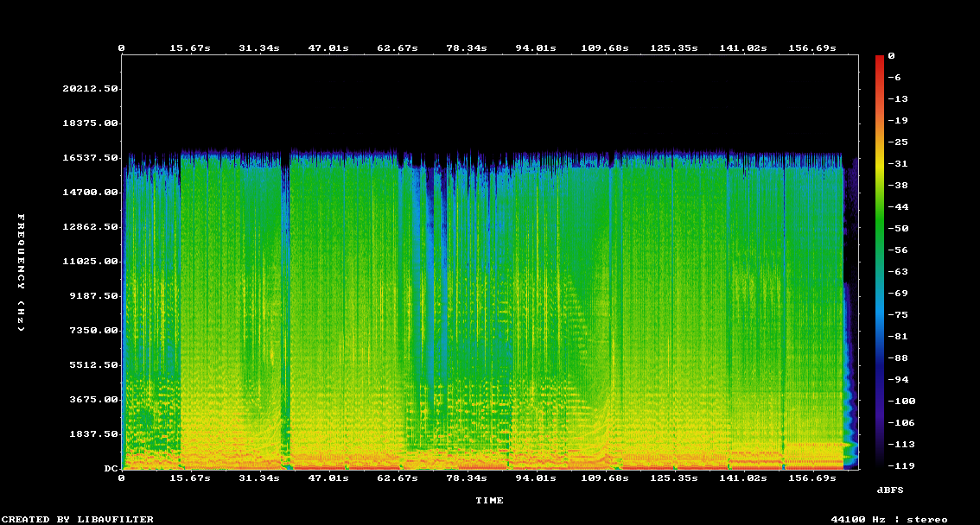
Task: Click the 1837.50 frequency label
Action: 93,434
